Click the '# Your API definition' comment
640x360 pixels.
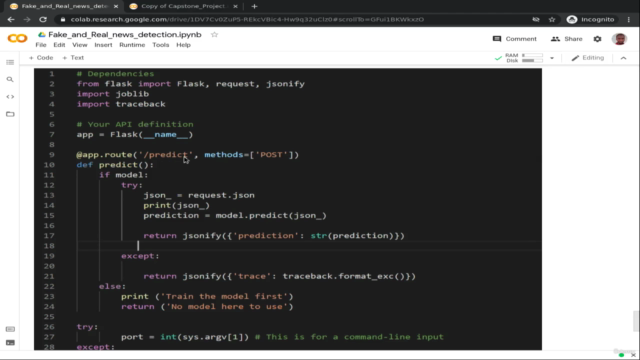click(135, 124)
